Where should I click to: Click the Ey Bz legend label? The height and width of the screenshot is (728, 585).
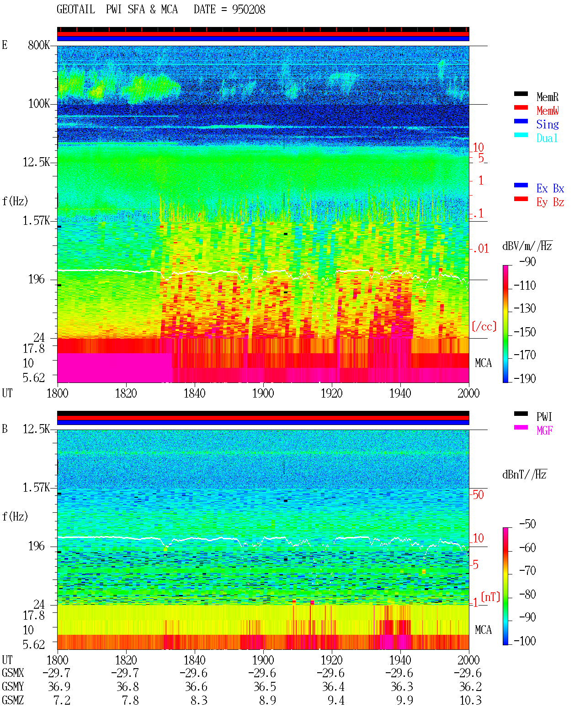coord(550,202)
